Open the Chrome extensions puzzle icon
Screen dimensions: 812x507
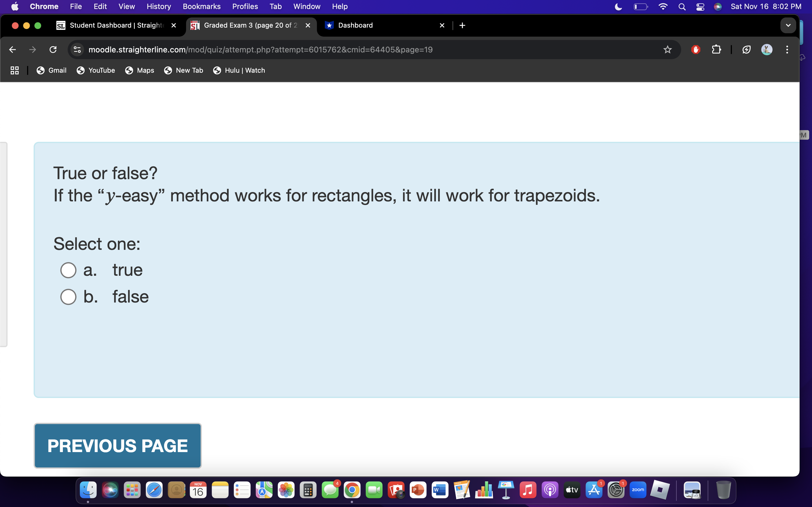(716, 49)
